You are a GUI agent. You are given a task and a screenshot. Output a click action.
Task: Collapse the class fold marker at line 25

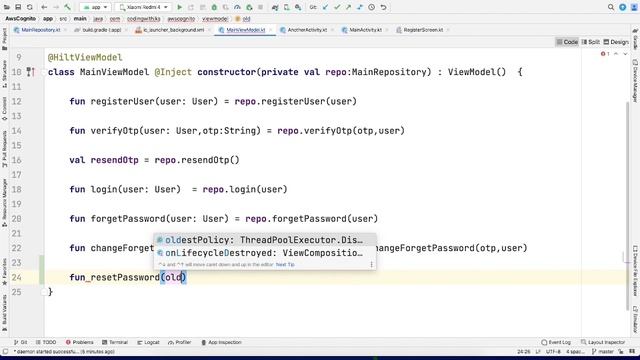click(x=44, y=292)
